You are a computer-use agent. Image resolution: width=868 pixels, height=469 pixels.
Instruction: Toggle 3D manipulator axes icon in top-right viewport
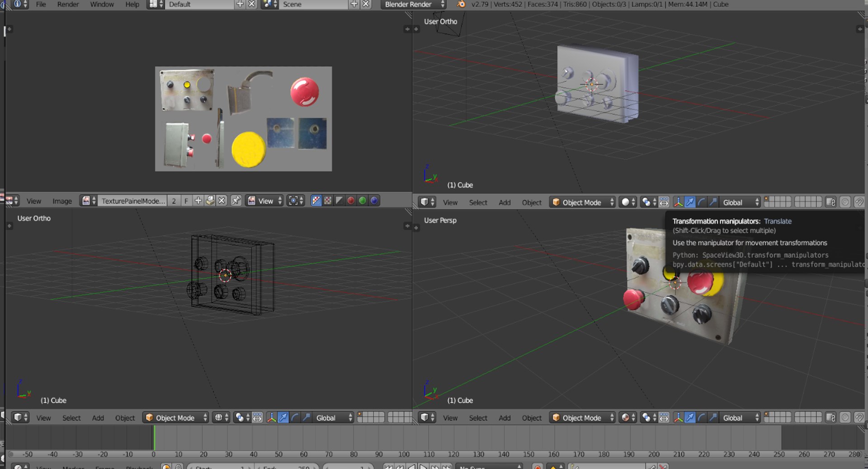pyautogui.click(x=678, y=202)
